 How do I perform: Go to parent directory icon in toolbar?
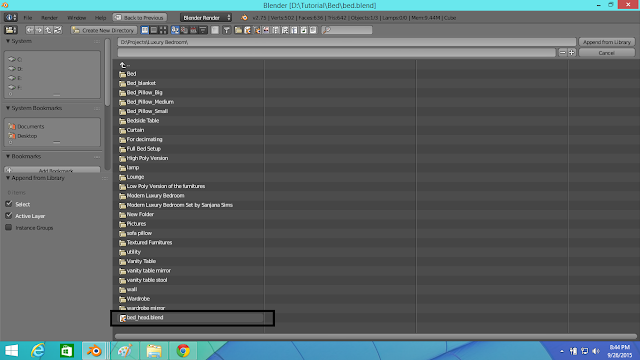[x=49, y=30]
